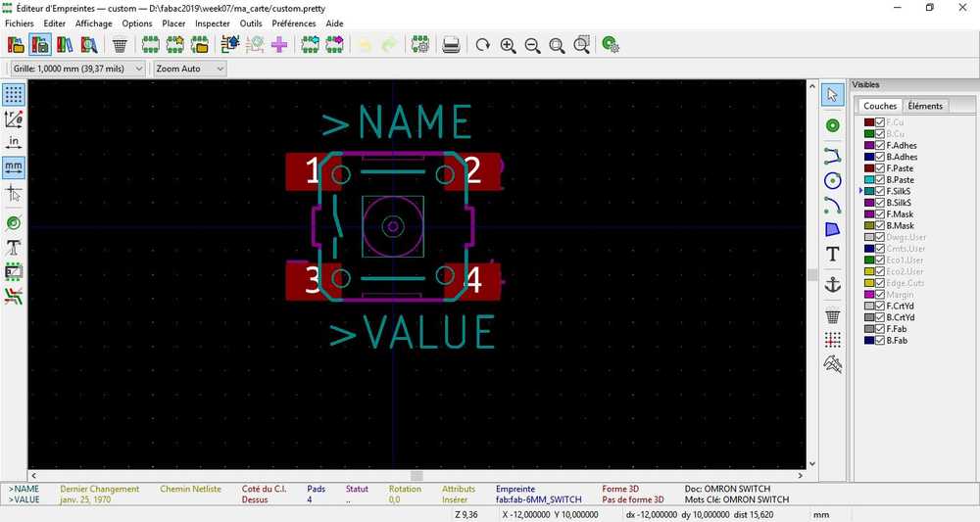Image resolution: width=980 pixels, height=522 pixels.
Task: Select the draw circle tool
Action: [832, 180]
